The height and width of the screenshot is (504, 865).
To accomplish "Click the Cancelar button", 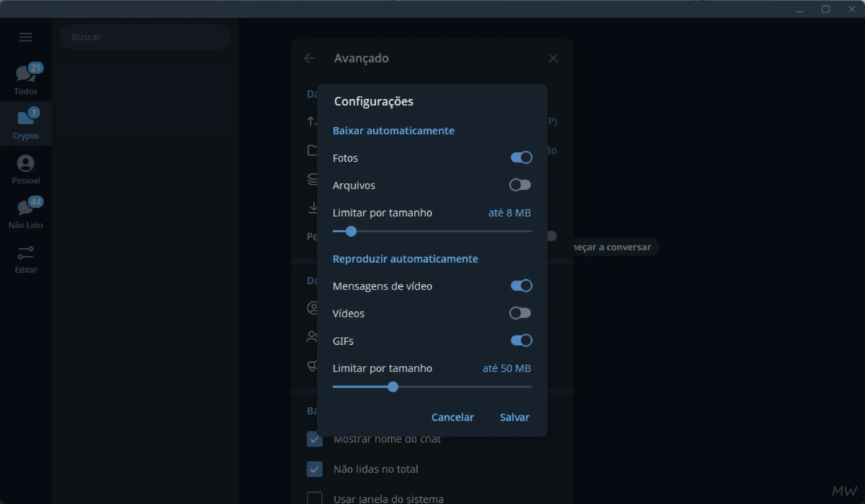I will (x=452, y=417).
